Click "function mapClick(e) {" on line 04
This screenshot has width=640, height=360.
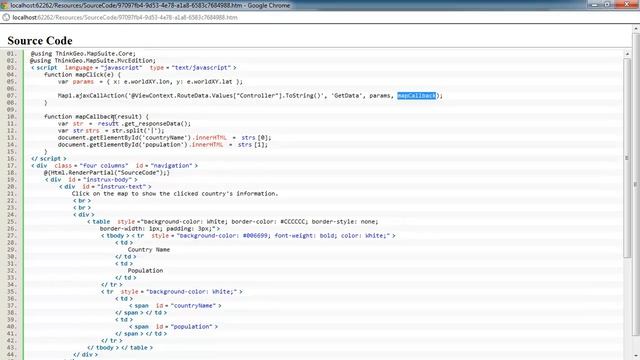point(82,75)
